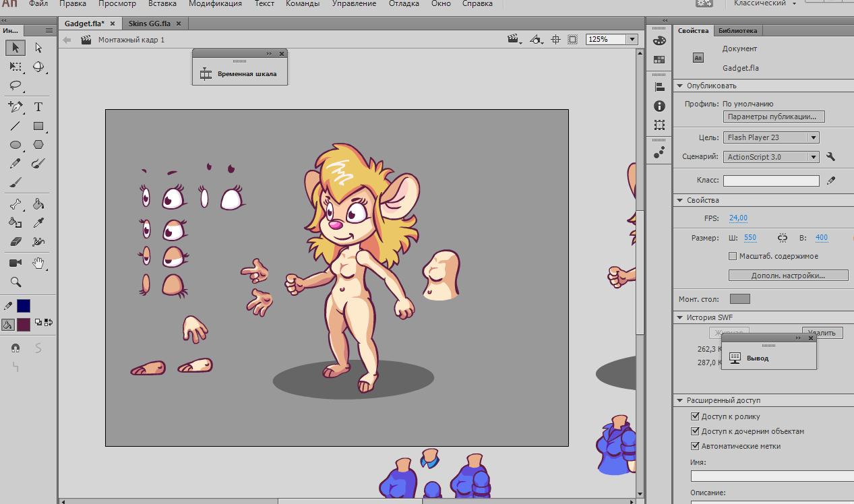
Task: Toggle the width-height link constraint icon
Action: point(783,238)
